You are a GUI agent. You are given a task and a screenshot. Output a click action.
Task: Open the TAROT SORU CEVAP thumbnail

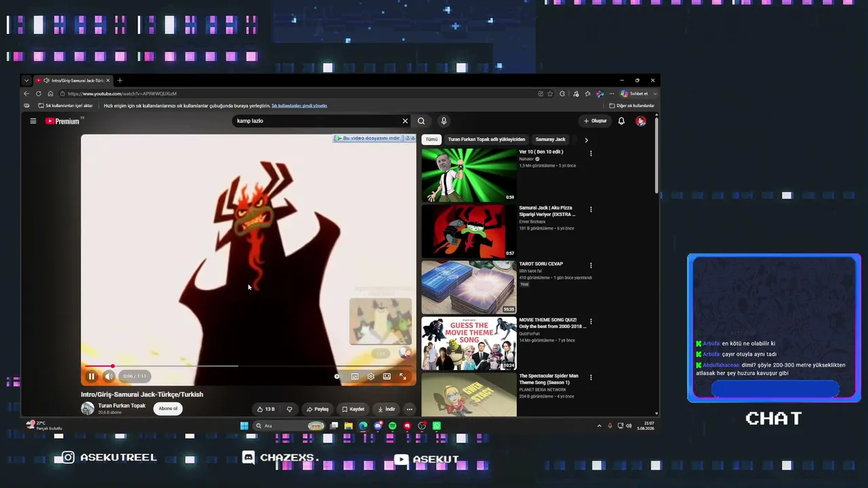pyautogui.click(x=469, y=287)
